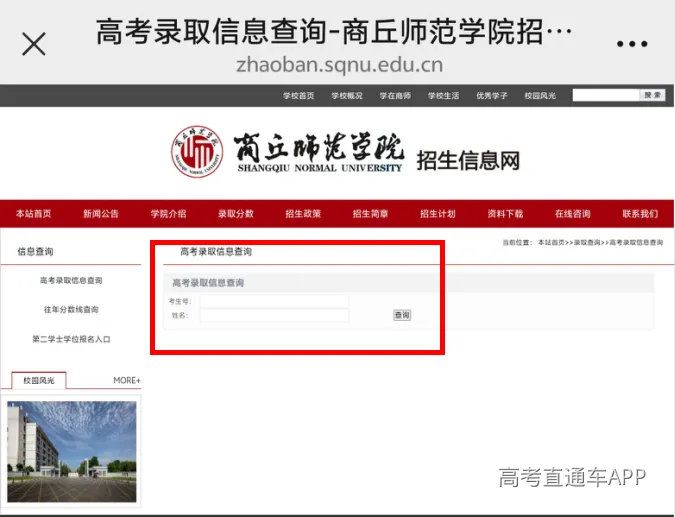The image size is (675, 517).
Task: Click 本站首页 in breadcrumb
Action: (x=551, y=242)
